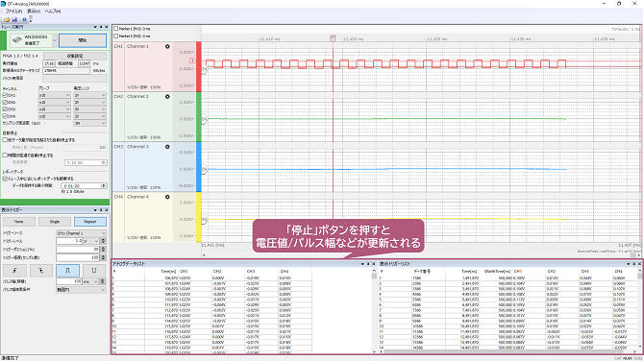Select negative pulse trigger type
The height and width of the screenshot is (361, 644).
click(x=94, y=271)
